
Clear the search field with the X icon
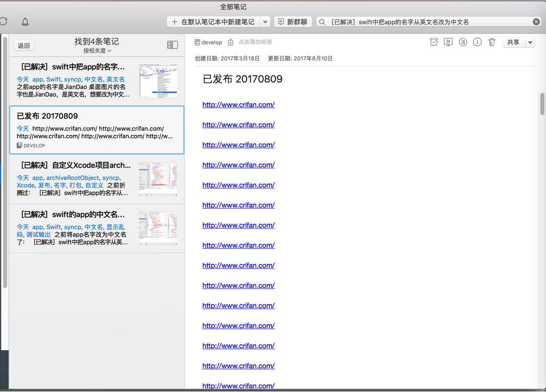click(x=536, y=22)
